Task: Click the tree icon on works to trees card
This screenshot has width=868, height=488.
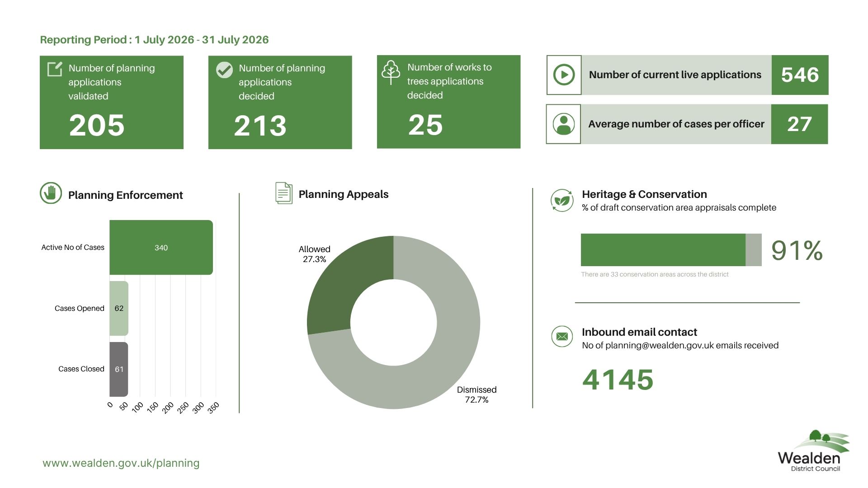Action: pyautogui.click(x=391, y=72)
